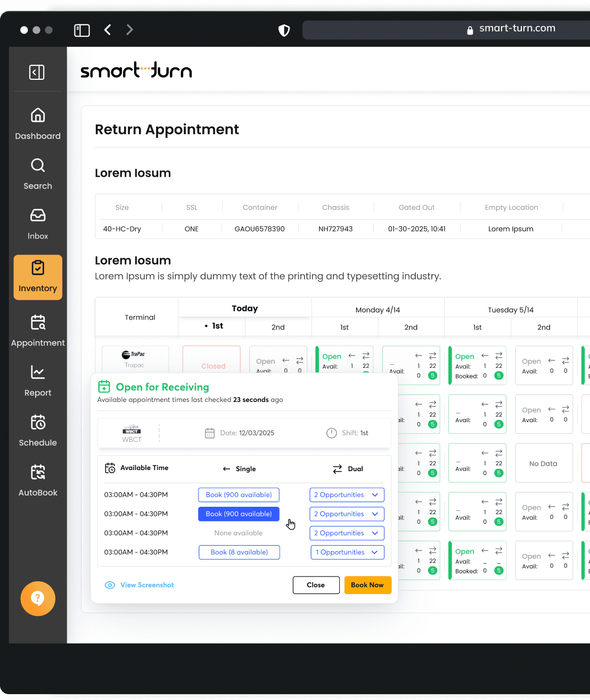Open the Report section

point(38,381)
